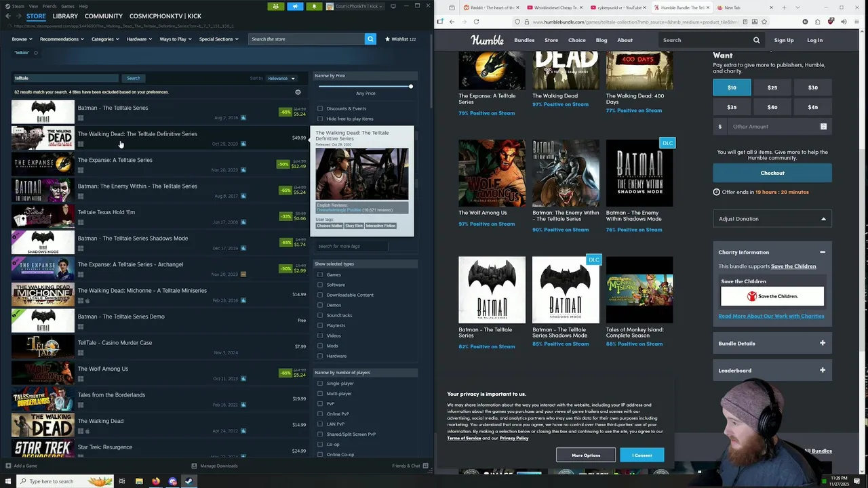Check the Software type filter
Viewport: 868px width, 488px height.
[x=320, y=285]
